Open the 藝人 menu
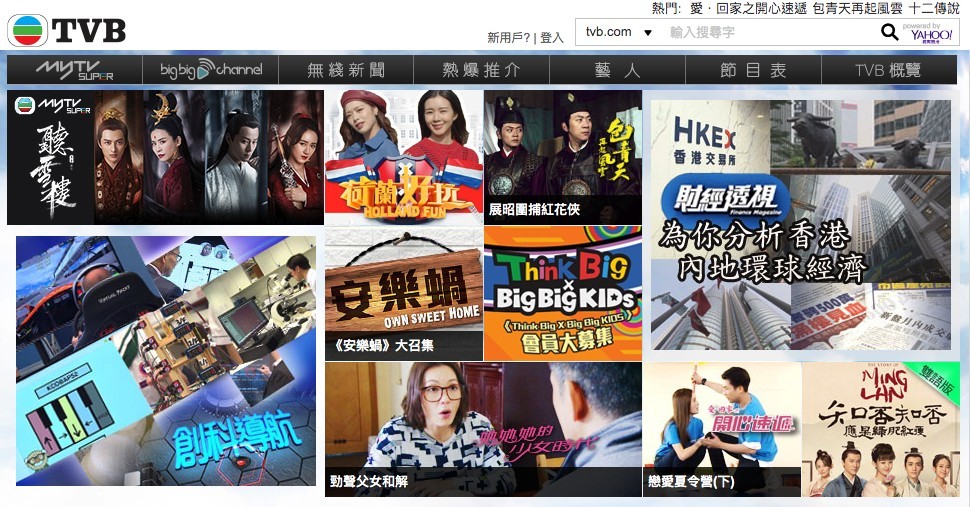Image resolution: width=970 pixels, height=507 pixels. pyautogui.click(x=617, y=70)
